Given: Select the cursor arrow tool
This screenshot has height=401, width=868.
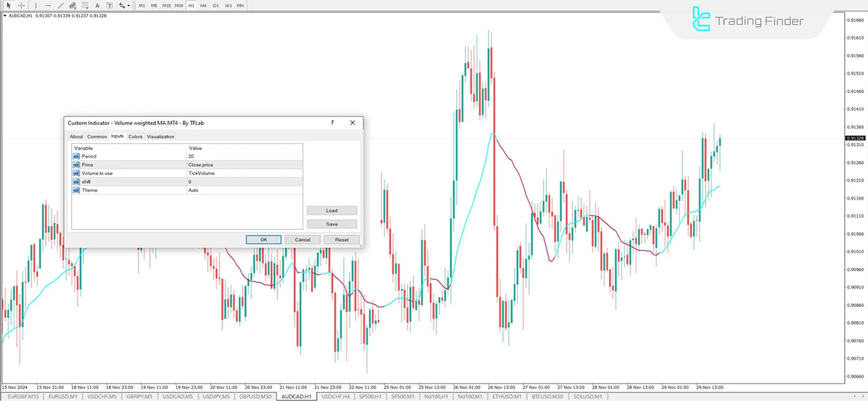Looking at the screenshot, I should tap(8, 6).
